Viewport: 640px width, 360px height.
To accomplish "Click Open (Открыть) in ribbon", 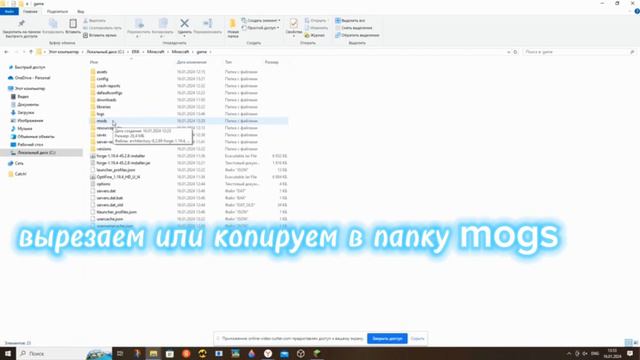I will tap(316, 20).
